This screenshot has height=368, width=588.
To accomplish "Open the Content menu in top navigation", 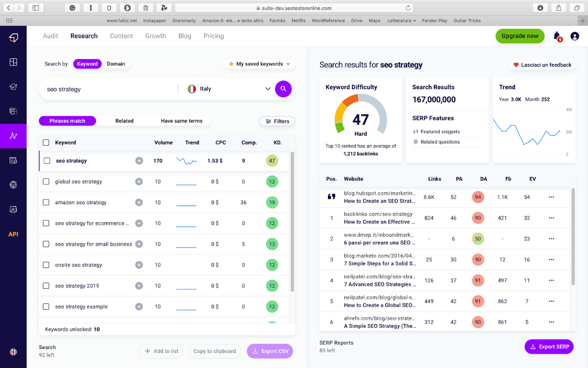I will [121, 36].
